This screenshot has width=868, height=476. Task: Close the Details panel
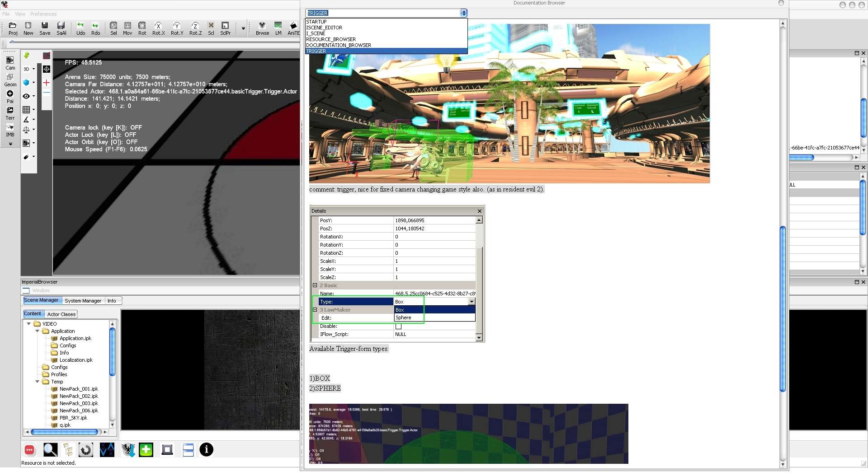coord(480,211)
